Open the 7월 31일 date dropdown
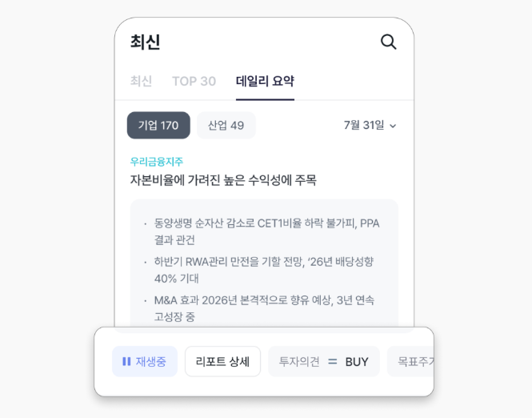This screenshot has width=532, height=418. point(370,125)
